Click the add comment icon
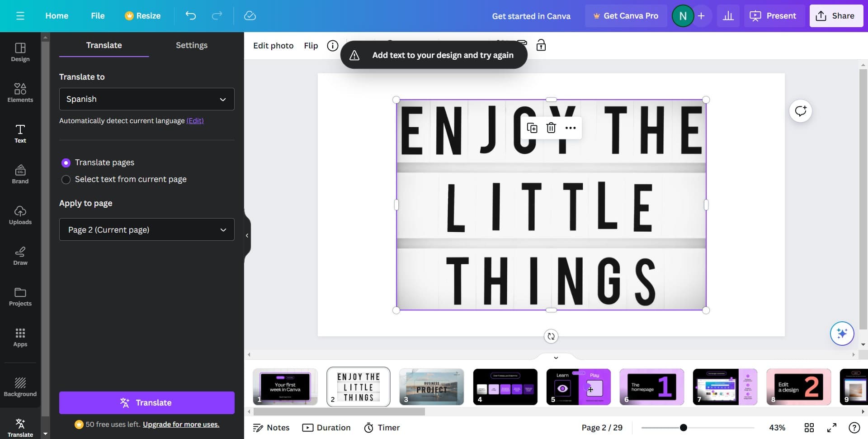Screen dimensions: 868x439 [800, 111]
